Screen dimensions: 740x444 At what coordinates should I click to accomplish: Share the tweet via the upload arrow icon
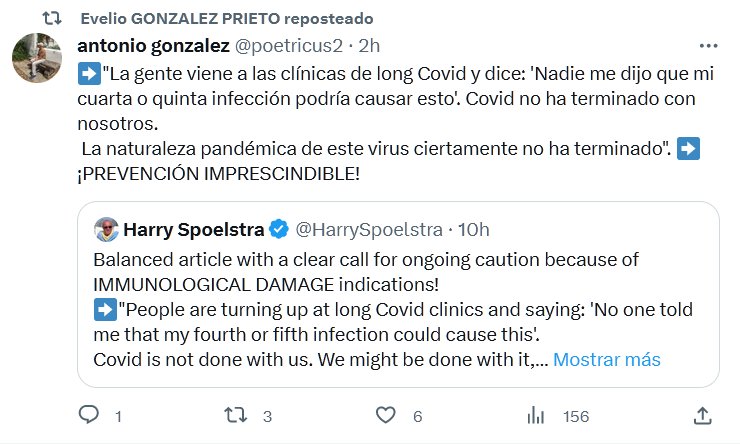pos(703,414)
